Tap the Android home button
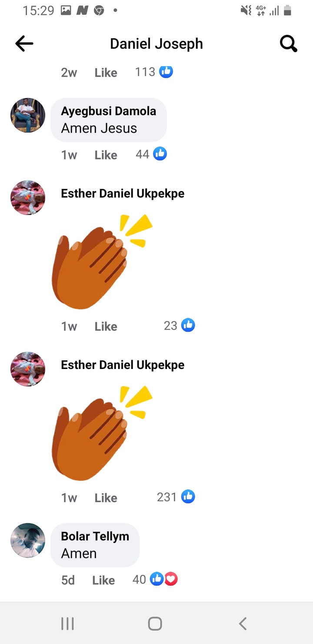Image resolution: width=313 pixels, height=644 pixels. [x=155, y=624]
